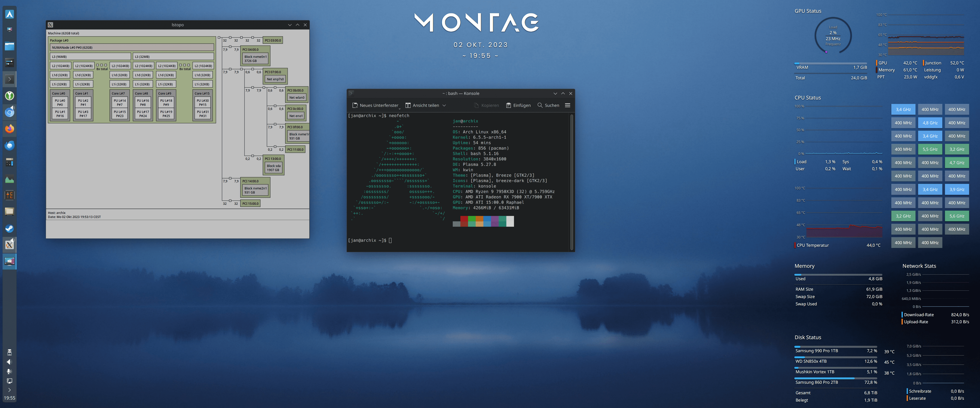
Task: Click Ansicht teilen in Konsole
Action: pos(422,105)
